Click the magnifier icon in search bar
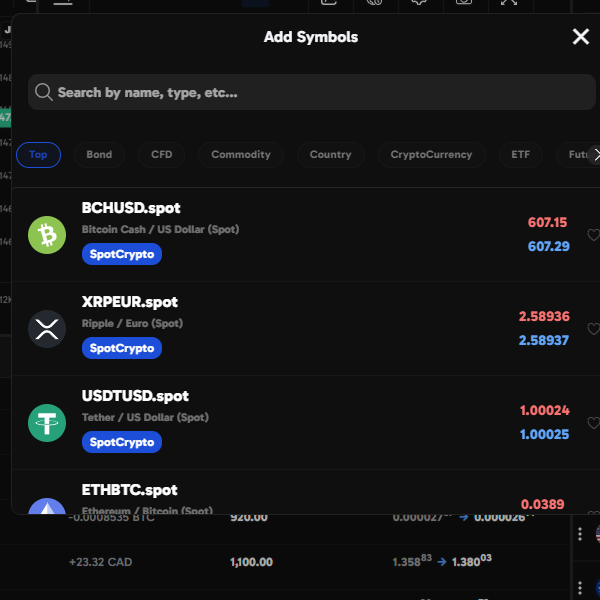Image resolution: width=600 pixels, height=600 pixels. point(44,93)
